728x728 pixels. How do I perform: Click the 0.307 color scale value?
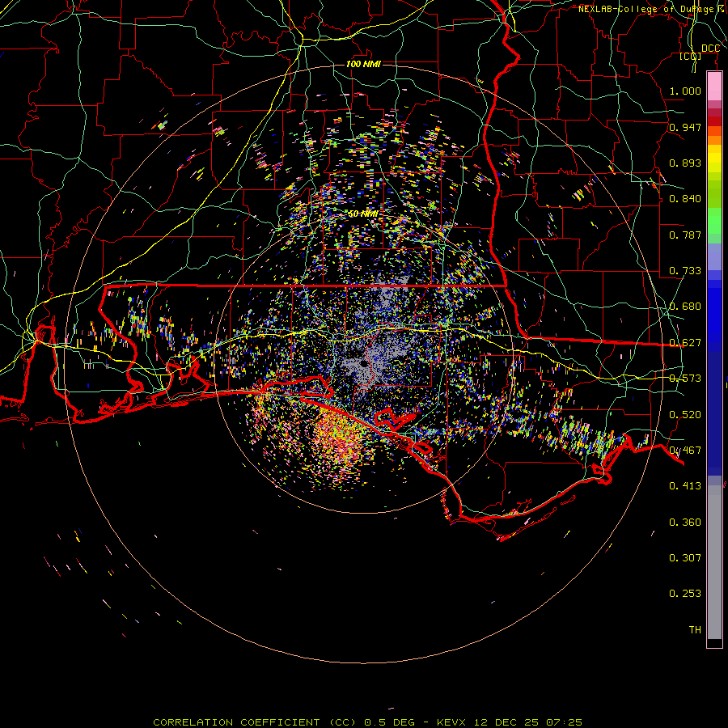tap(685, 557)
